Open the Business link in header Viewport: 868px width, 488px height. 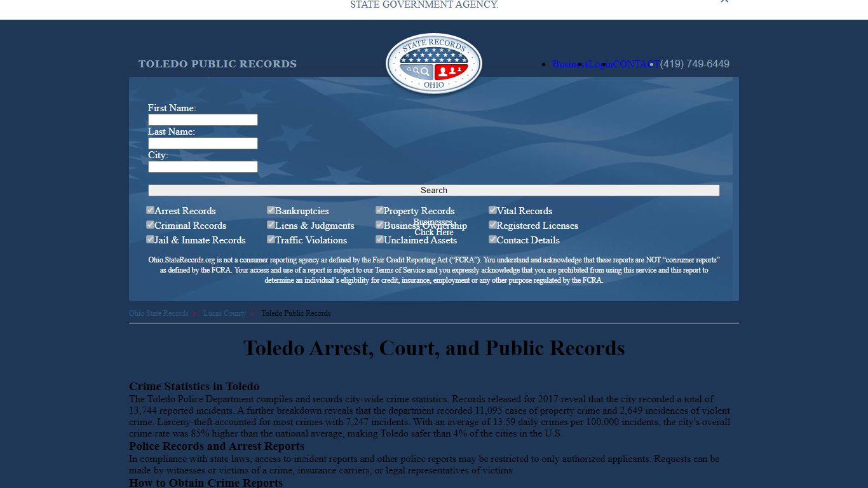pyautogui.click(x=570, y=64)
